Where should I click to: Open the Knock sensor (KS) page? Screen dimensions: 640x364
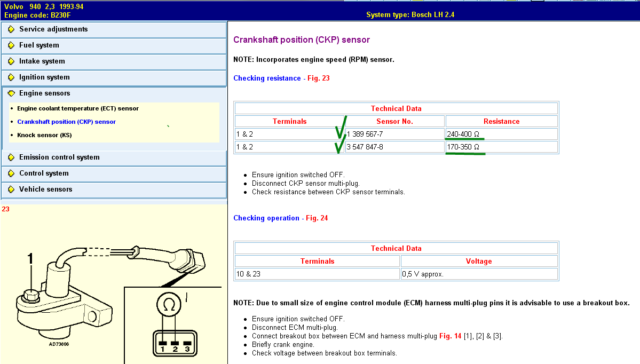pos(44,135)
